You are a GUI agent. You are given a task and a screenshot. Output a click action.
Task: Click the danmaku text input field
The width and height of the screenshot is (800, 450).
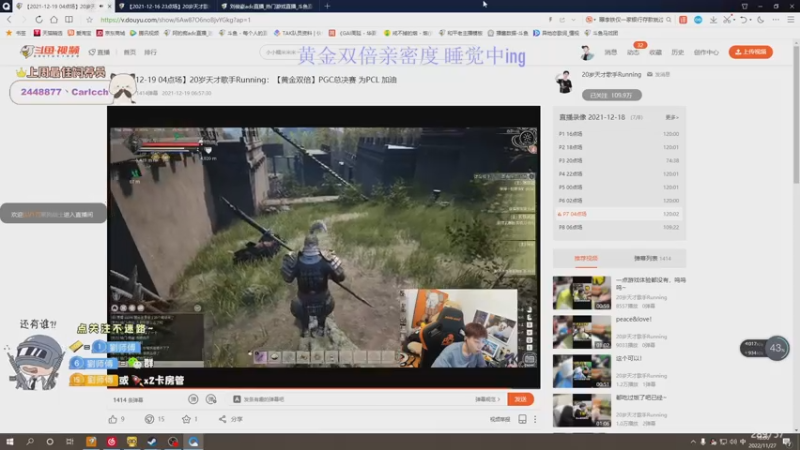click(352, 399)
